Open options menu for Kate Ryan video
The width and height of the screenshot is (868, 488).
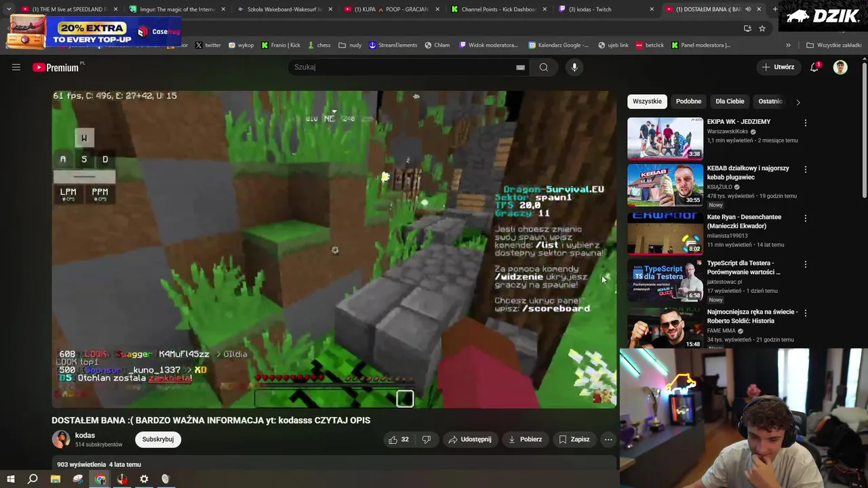click(806, 218)
